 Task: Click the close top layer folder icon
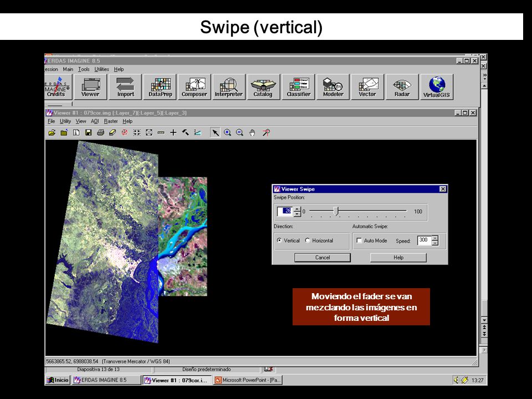[64, 132]
